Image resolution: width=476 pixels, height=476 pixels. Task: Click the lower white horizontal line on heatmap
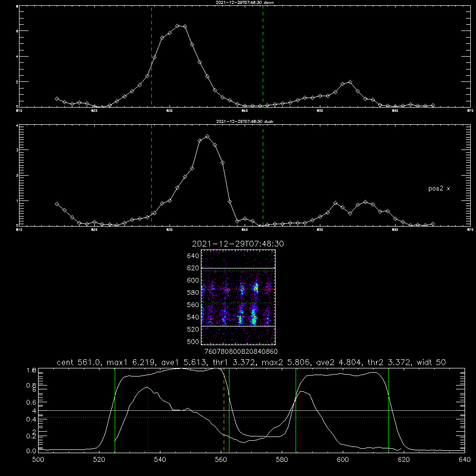pos(238,327)
